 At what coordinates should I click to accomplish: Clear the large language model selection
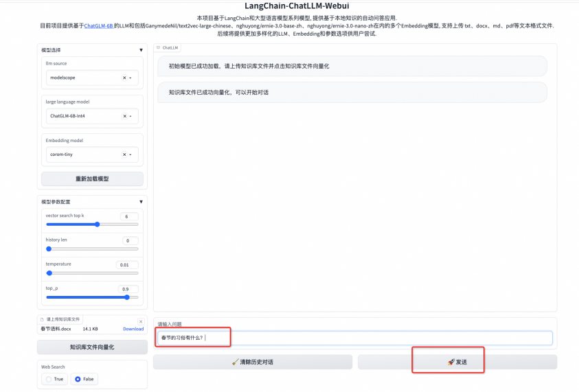tap(125, 116)
